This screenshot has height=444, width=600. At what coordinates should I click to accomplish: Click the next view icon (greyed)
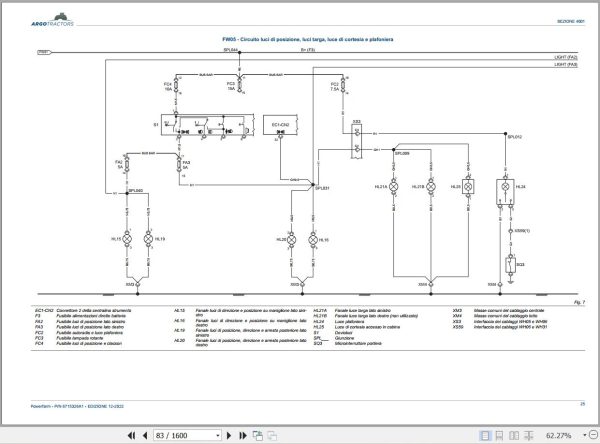pos(272,436)
